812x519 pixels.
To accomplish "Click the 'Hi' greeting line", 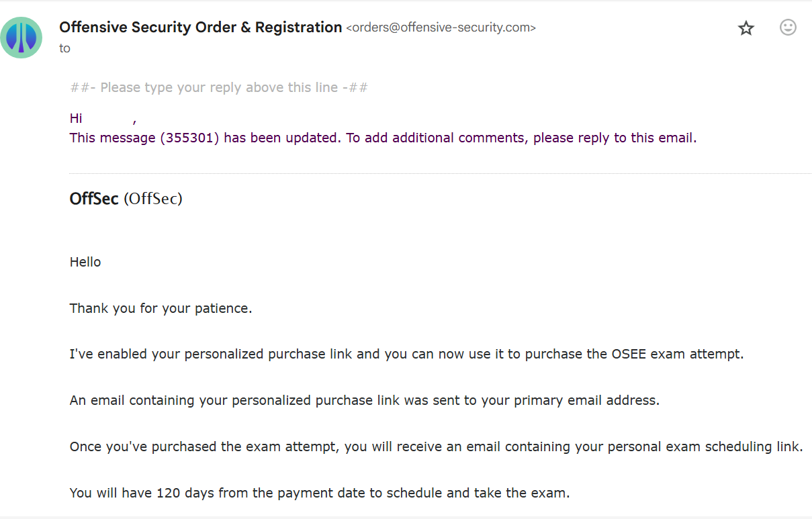I will point(103,119).
